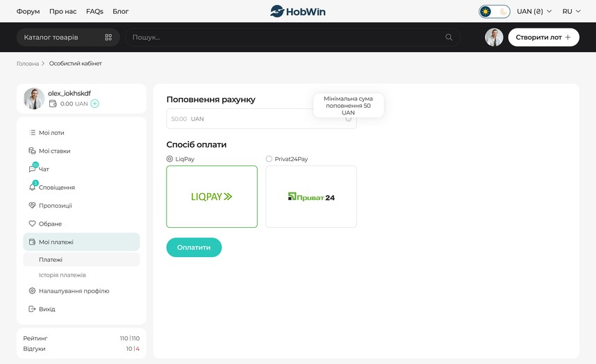Click the Чат bubble icon with badge

click(33, 168)
